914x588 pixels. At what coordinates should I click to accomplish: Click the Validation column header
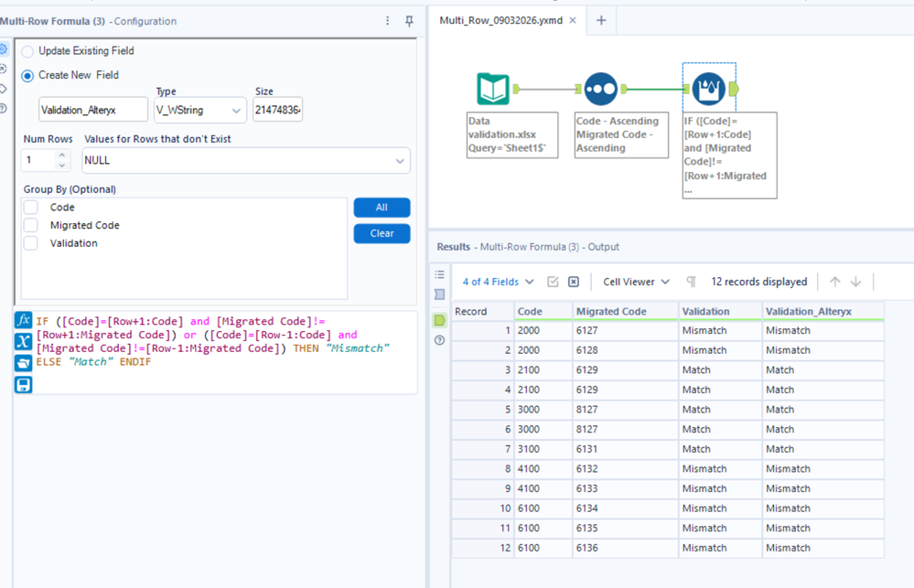point(720,311)
